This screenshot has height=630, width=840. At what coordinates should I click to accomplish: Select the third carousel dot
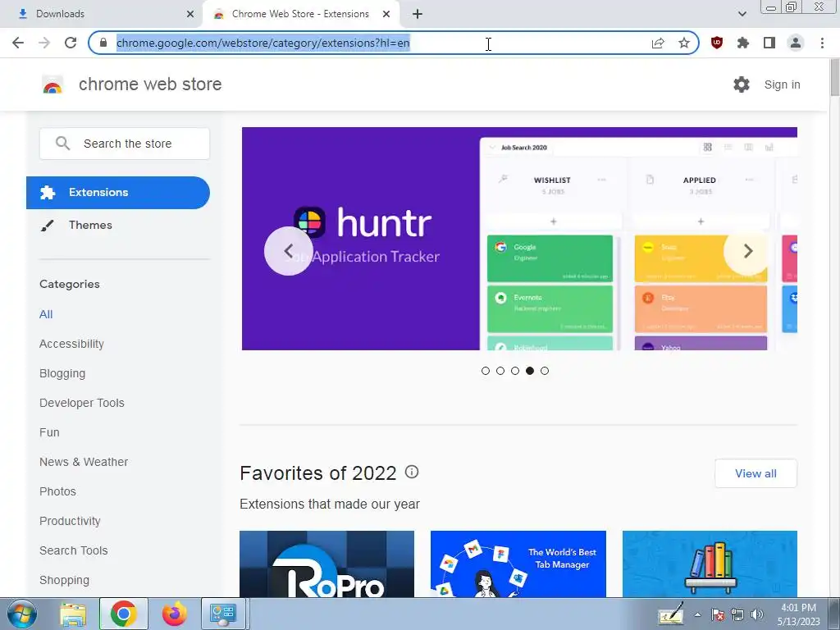point(515,371)
